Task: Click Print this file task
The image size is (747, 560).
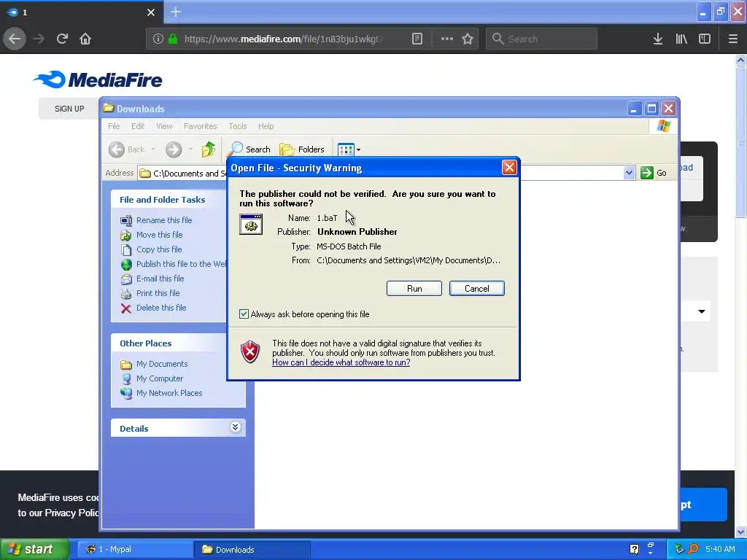Action: 158,293
